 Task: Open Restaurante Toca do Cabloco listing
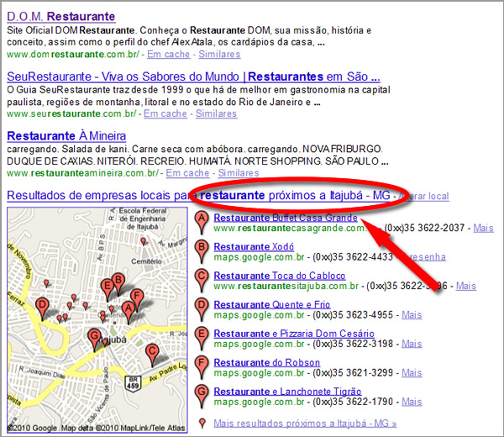[279, 275]
